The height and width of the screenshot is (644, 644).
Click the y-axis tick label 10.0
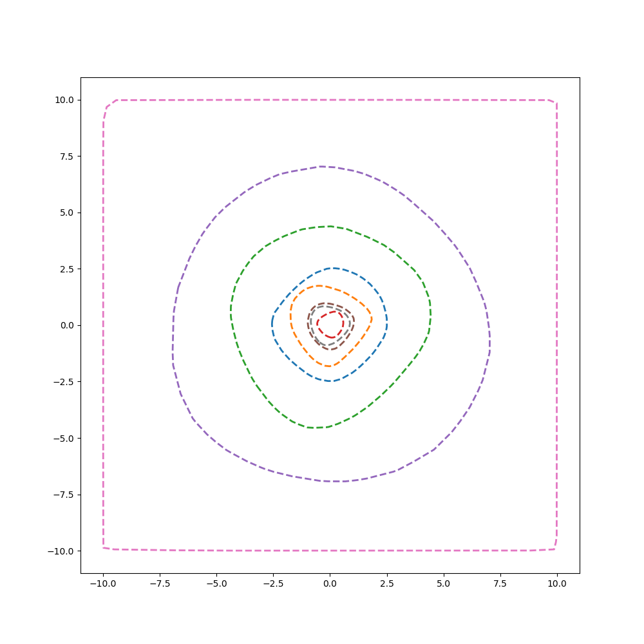pyautogui.click(x=64, y=100)
